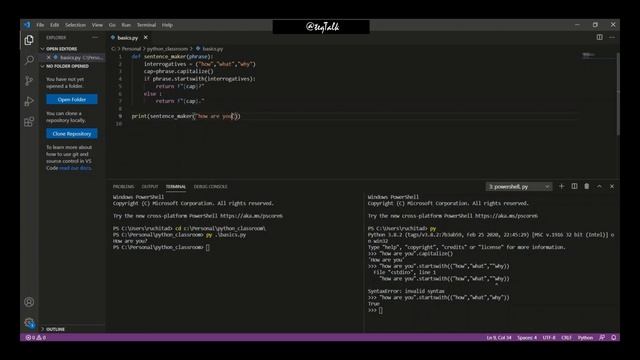Open the Explorer view in activity bar
Viewport: 640px width, 360px height.
(x=29, y=40)
